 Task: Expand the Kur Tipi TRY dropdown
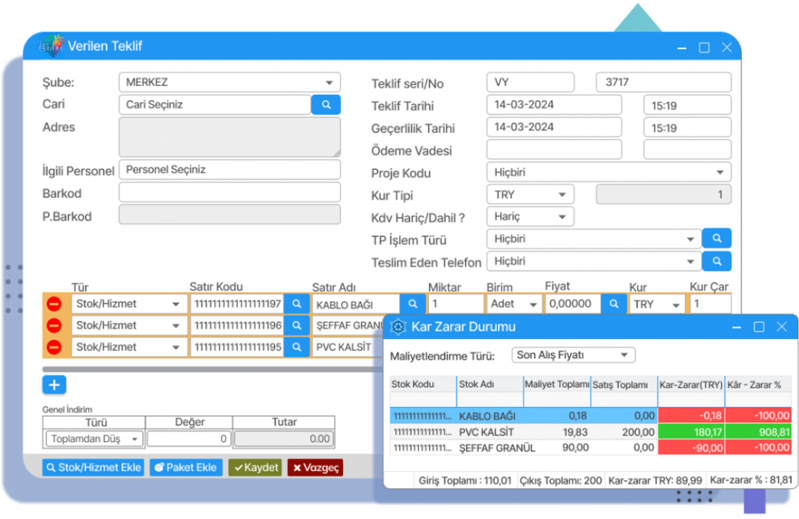tap(562, 195)
